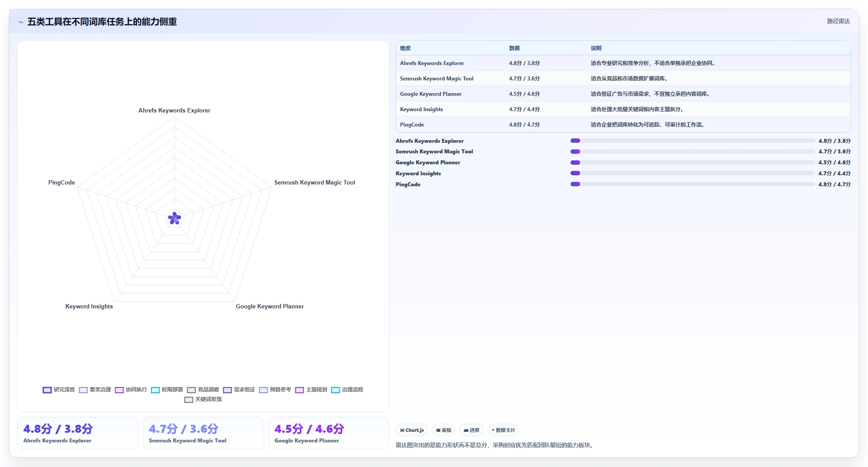Toggle the 需求验证 legend item
The image size is (868, 467).
239,390
